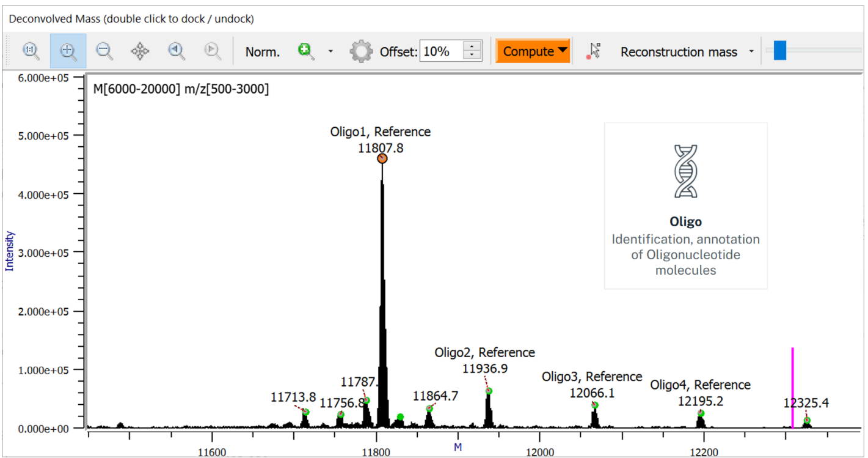
Task: Go to previous zoom view
Action: 177,51
